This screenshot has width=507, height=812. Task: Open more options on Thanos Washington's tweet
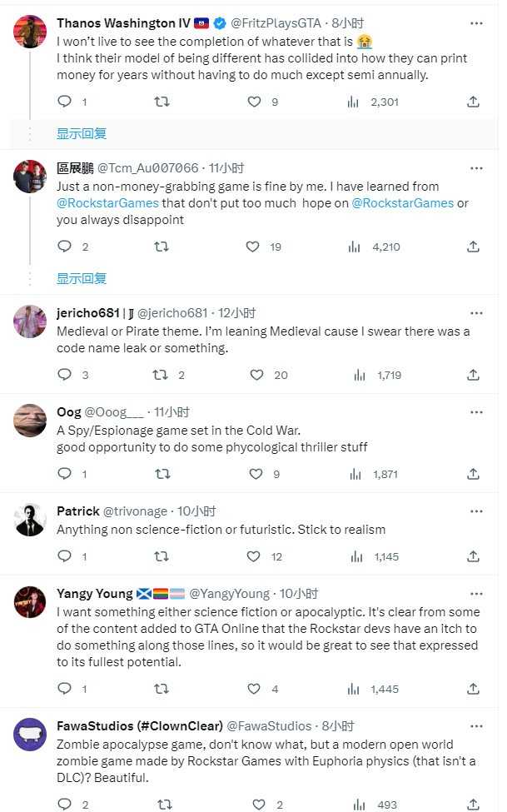475,22
